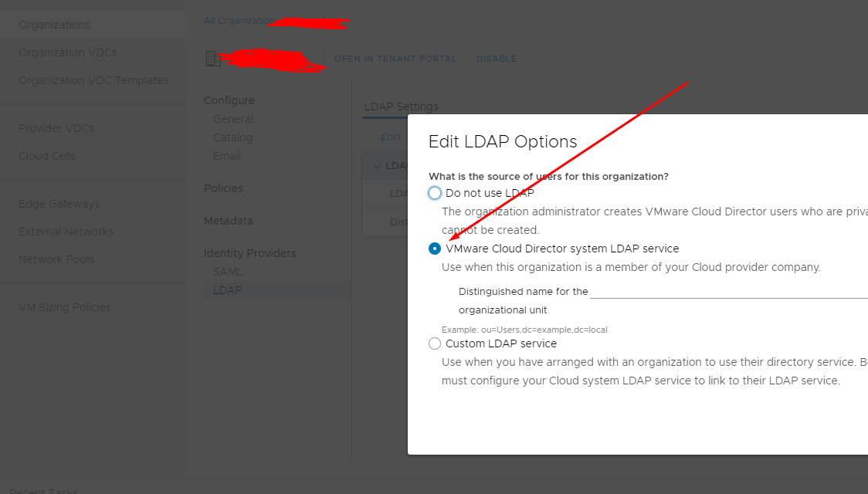
Task: Click OPEN IN TENANT PORTAL button
Action: [395, 59]
